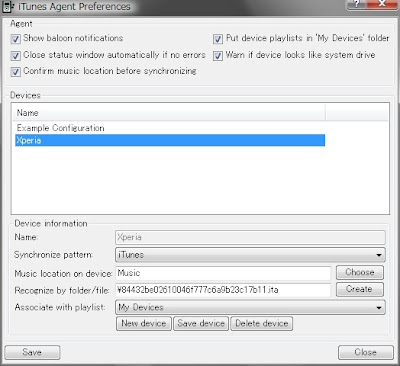
Task: Click the Name column header
Action: click(x=169, y=113)
